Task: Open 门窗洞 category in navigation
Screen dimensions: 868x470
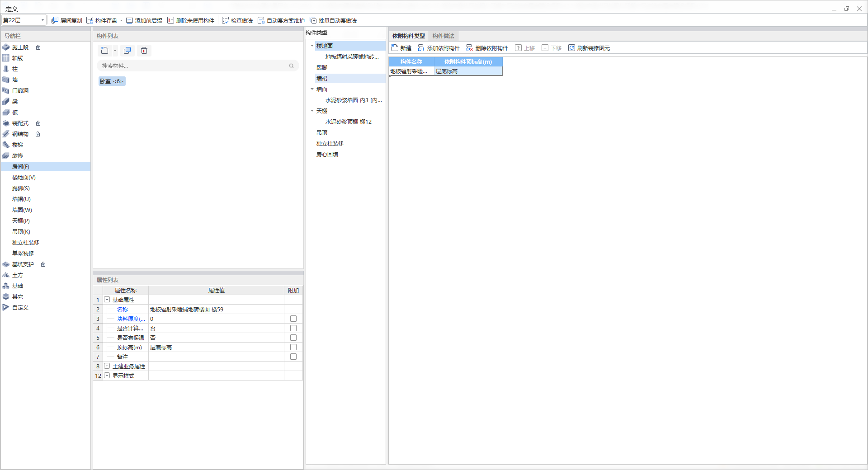Action: tap(20, 91)
